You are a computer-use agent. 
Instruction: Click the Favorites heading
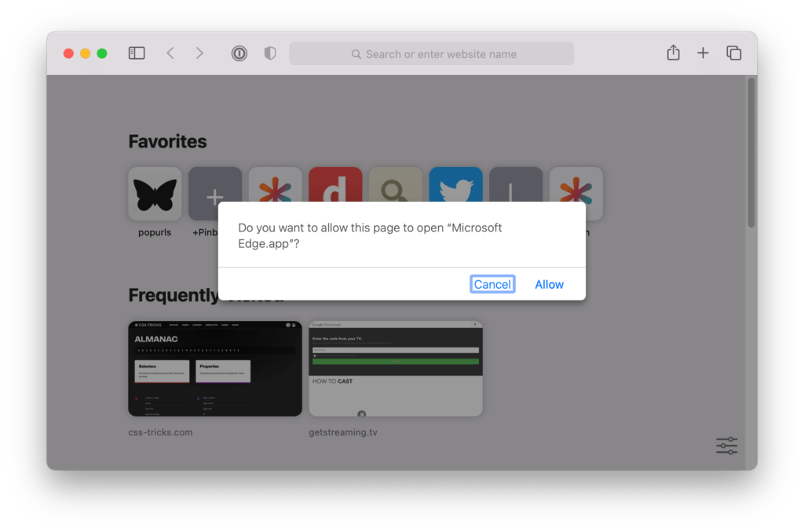[167, 141]
